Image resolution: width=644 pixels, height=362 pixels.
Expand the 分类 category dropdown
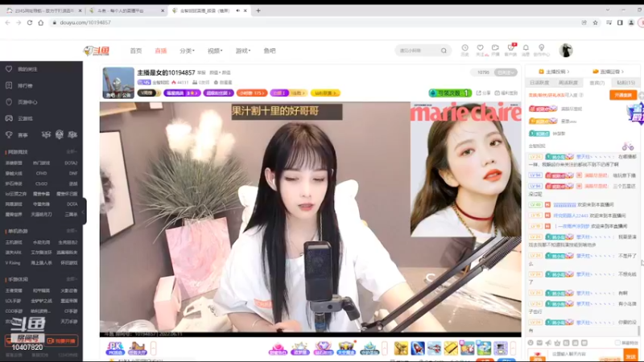pos(187,51)
